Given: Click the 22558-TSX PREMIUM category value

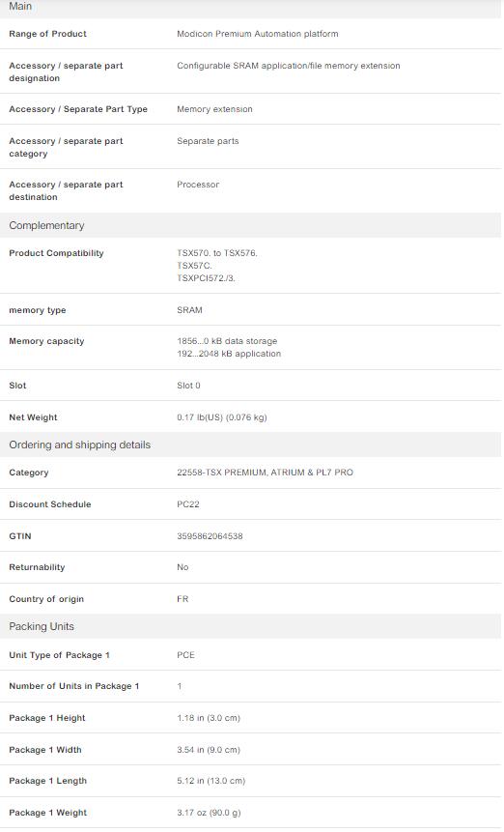Looking at the screenshot, I should tap(265, 473).
